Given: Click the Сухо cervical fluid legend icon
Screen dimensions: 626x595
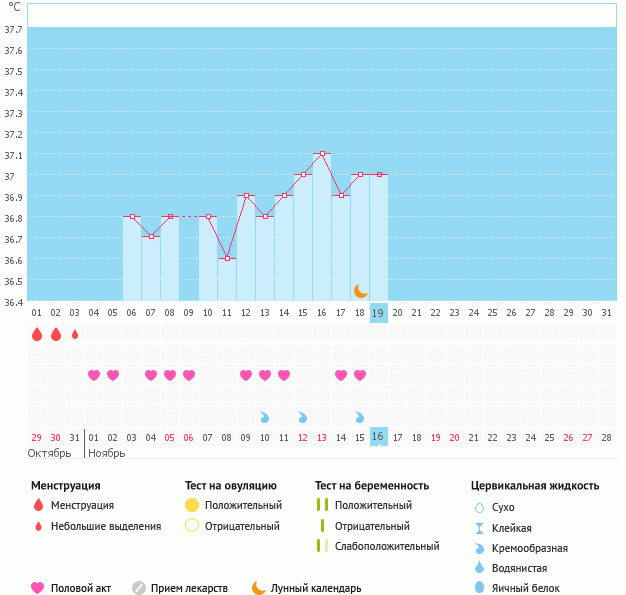Looking at the screenshot, I should click(479, 507).
